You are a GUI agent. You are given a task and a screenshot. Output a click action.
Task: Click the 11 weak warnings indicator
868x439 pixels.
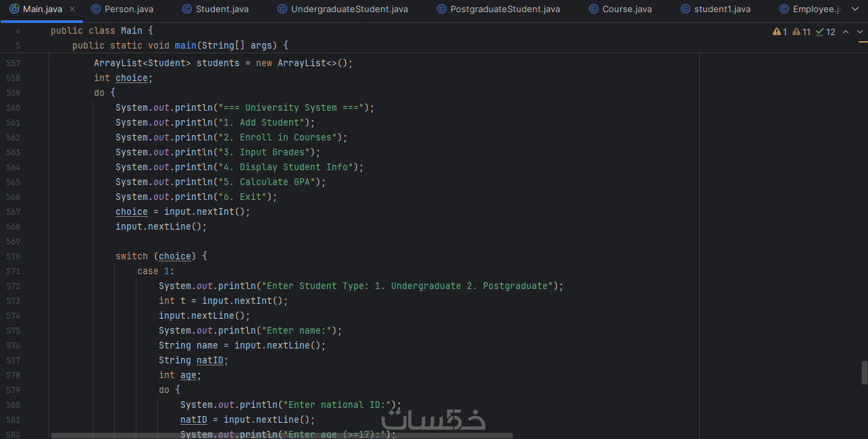pyautogui.click(x=801, y=32)
